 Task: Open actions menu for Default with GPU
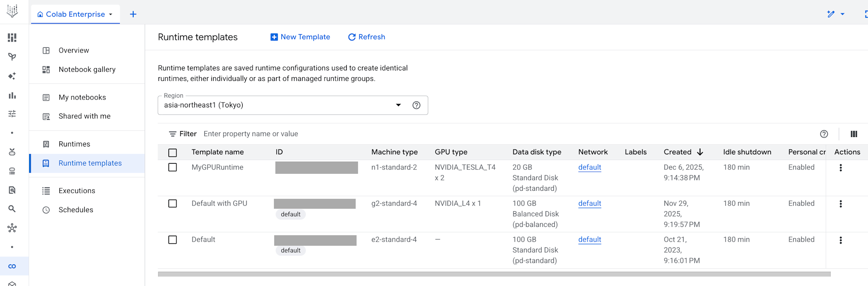(840, 204)
